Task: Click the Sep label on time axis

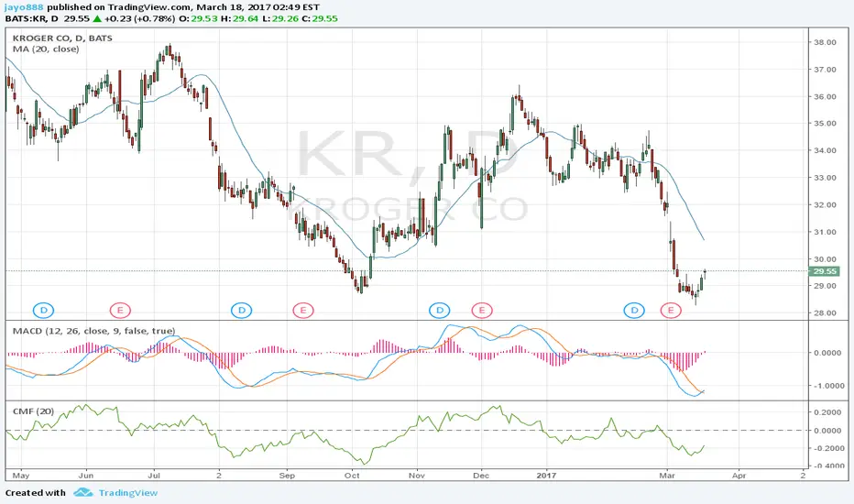Action: (x=287, y=476)
